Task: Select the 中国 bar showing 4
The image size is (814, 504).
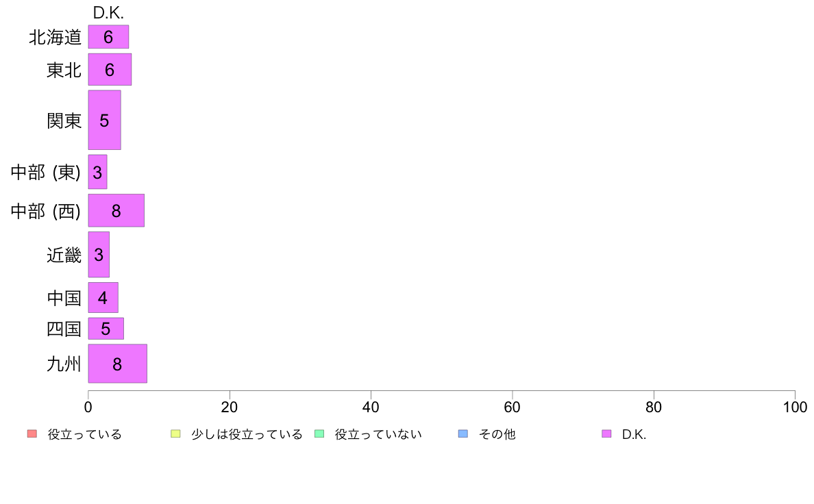Action: pos(103,297)
